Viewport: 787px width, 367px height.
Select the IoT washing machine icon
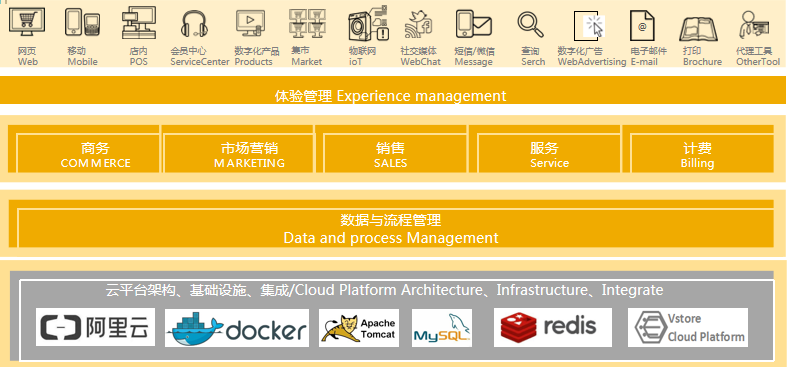[x=369, y=23]
